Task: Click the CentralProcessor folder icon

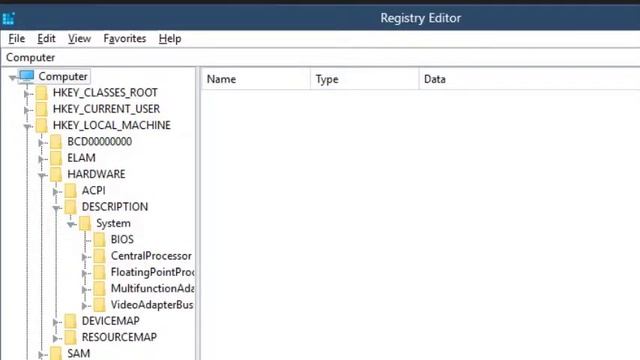Action: (99, 256)
